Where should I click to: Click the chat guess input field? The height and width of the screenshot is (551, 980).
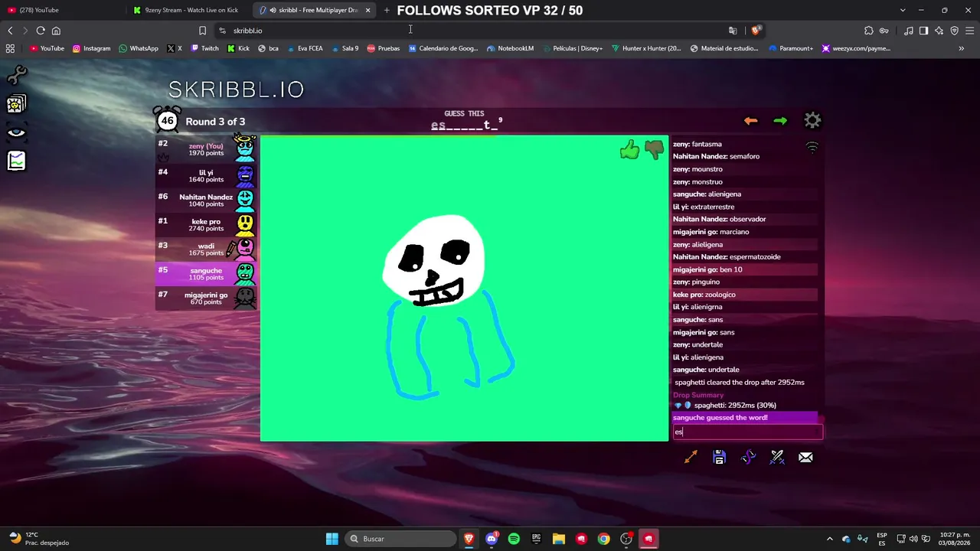point(747,432)
